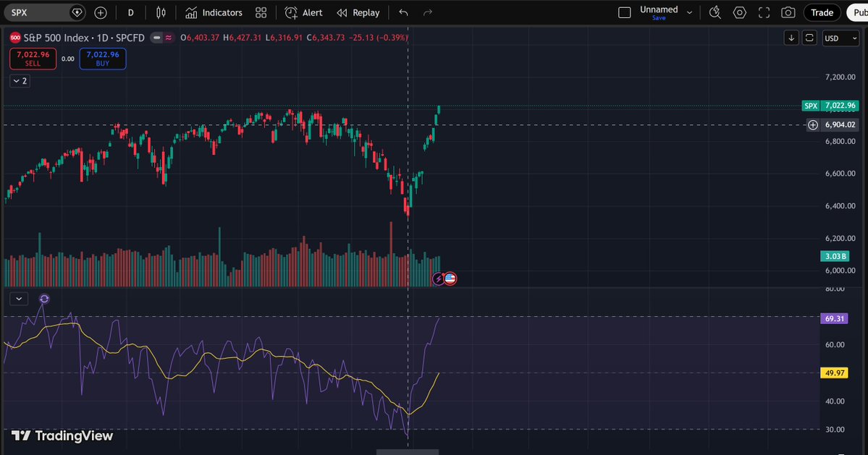Click the S&P 500 Index symbol title
Viewport: 868px width, 455px height.
coord(83,38)
